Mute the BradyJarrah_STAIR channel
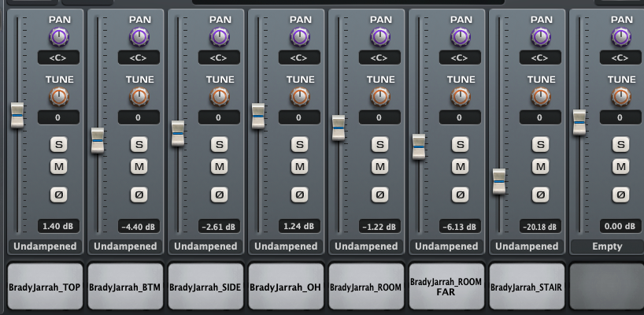This screenshot has height=315, width=644. click(x=541, y=167)
